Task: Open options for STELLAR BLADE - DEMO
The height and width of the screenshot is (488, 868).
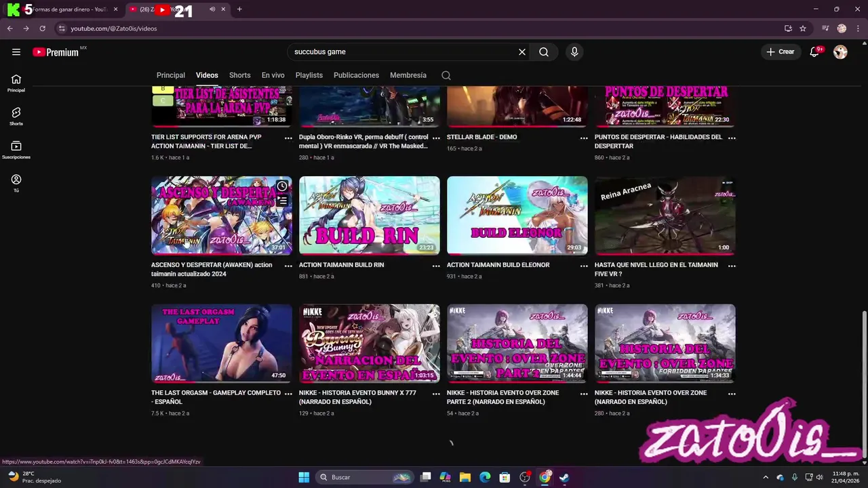Action: pyautogui.click(x=584, y=138)
